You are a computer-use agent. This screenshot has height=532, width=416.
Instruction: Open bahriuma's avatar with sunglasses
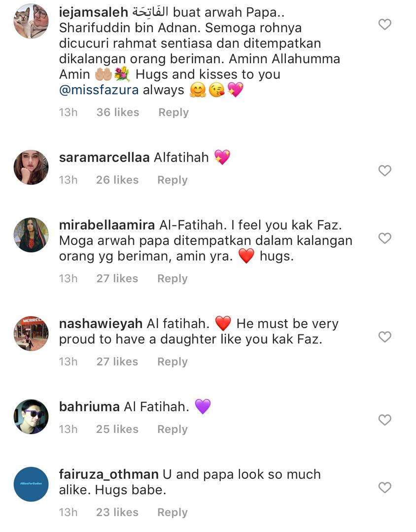31,417
